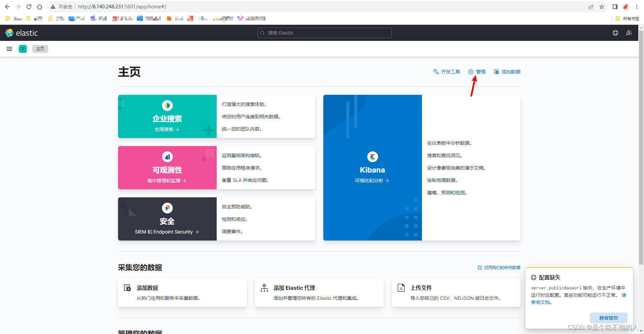Click the browser profile avatar icon
This screenshot has width=644, height=334.
626,7
